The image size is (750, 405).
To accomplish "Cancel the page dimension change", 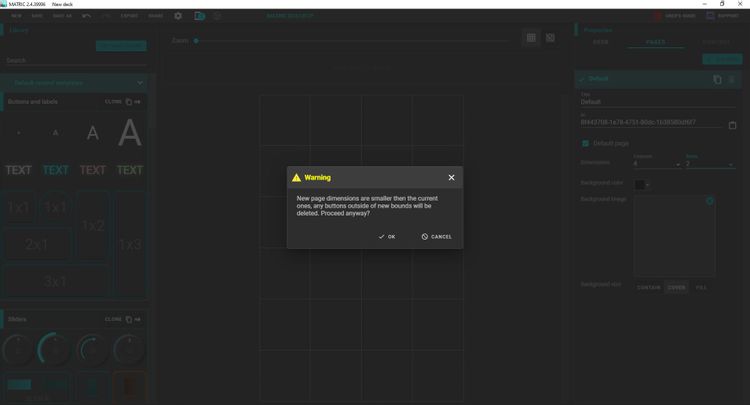I will tap(436, 237).
